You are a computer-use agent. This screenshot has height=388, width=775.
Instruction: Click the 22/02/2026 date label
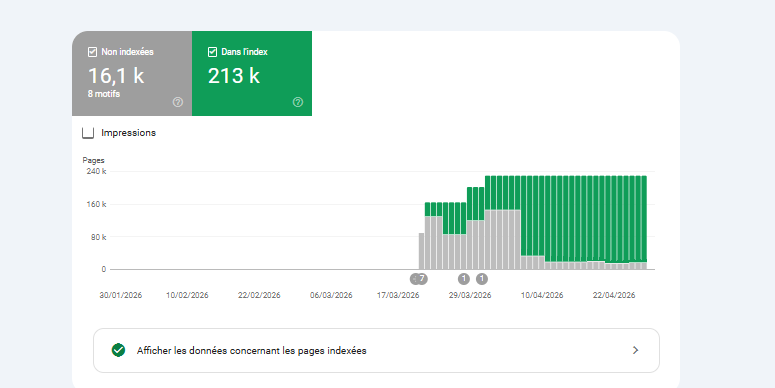pyautogui.click(x=259, y=295)
